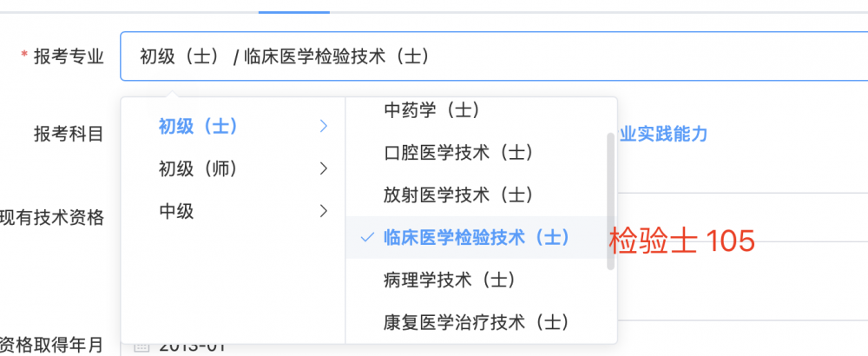Select 康复医学治疗技术（士） option
The height and width of the screenshot is (356, 868).
coord(476,321)
